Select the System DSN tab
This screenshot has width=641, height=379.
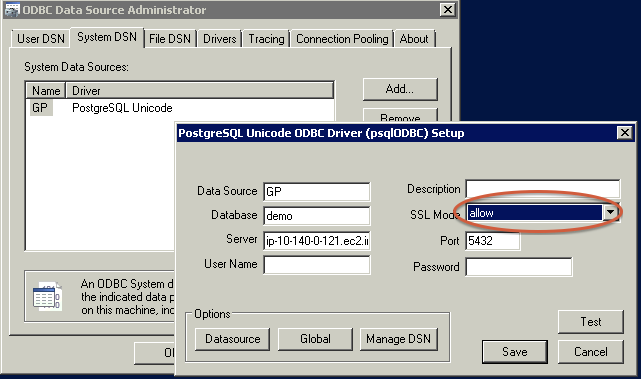tap(107, 37)
